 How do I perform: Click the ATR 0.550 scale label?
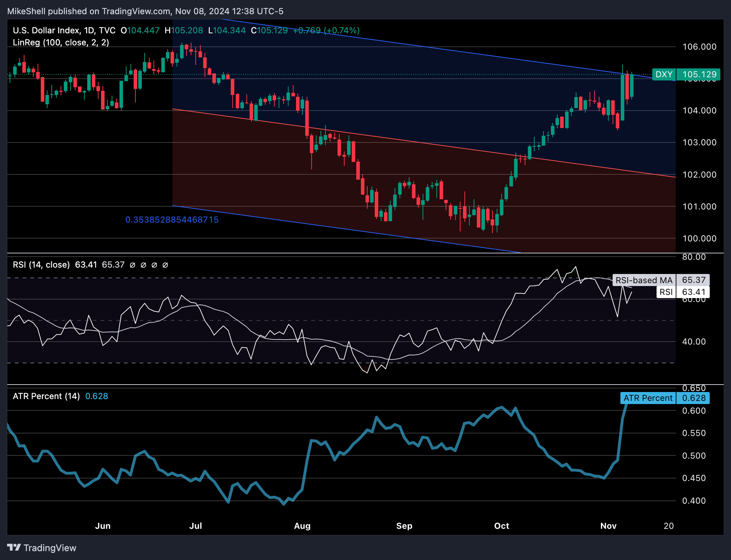tap(694, 433)
